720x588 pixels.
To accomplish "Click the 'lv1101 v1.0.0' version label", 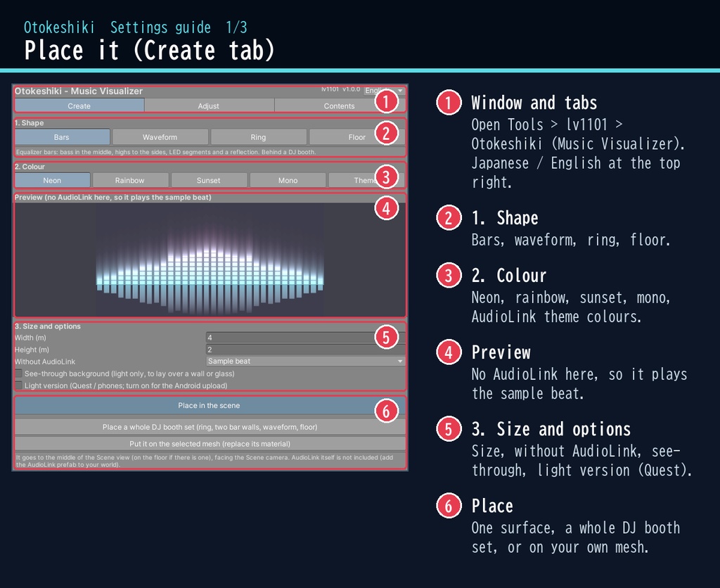I will [341, 89].
